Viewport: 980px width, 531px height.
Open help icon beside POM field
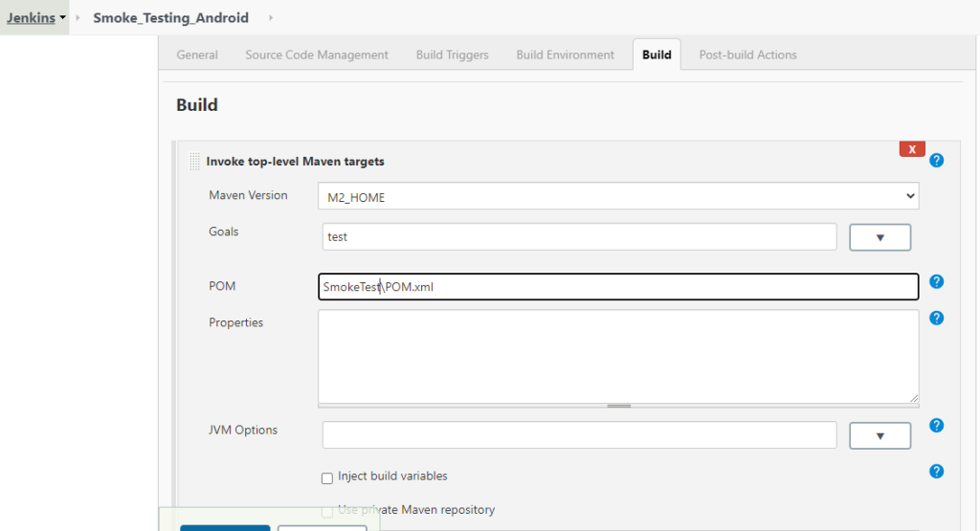(x=936, y=281)
